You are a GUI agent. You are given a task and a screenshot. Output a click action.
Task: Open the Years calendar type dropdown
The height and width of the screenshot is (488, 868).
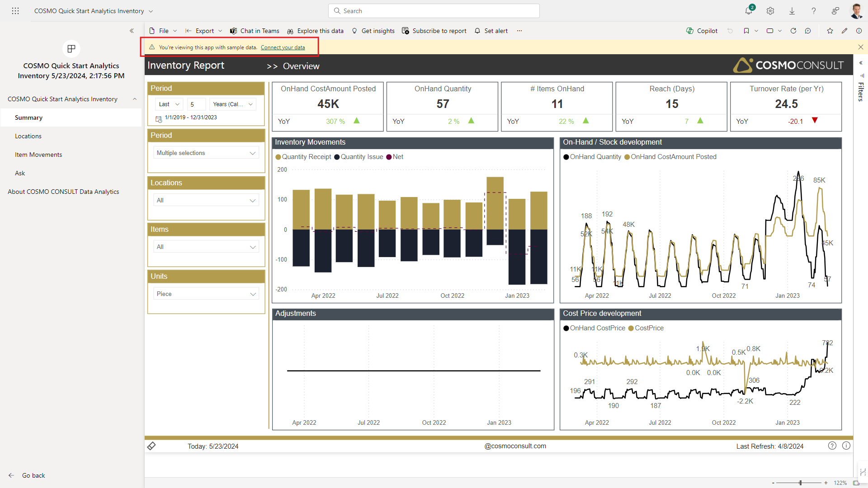(x=232, y=104)
